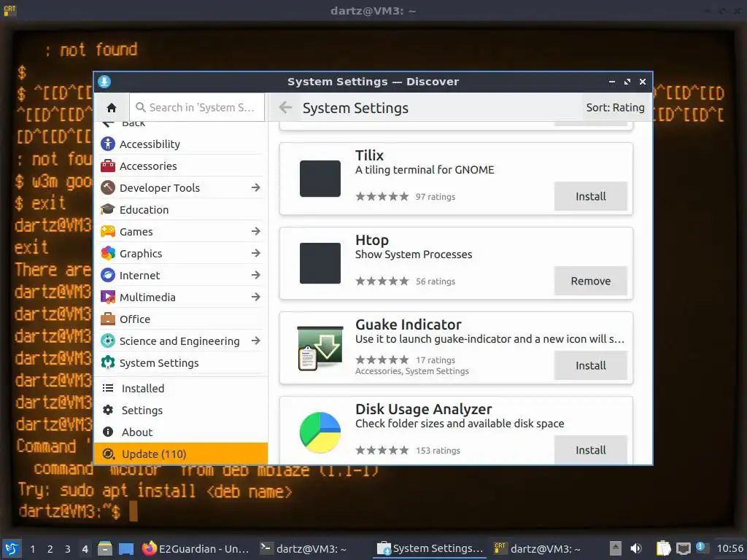Expand the Internet subcategories arrow
747x560 pixels.
[x=256, y=275]
